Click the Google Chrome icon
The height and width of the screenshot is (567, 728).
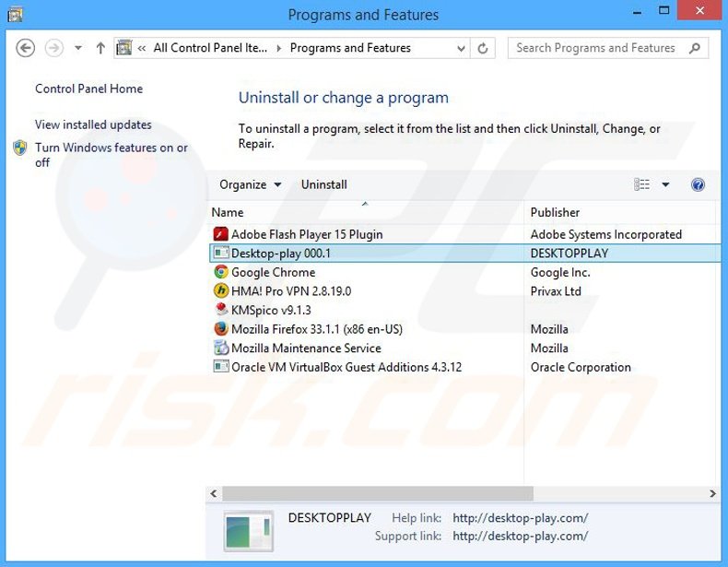point(221,272)
